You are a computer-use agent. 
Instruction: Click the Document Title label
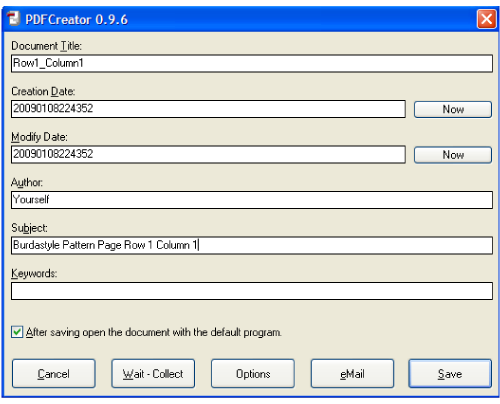pos(46,46)
